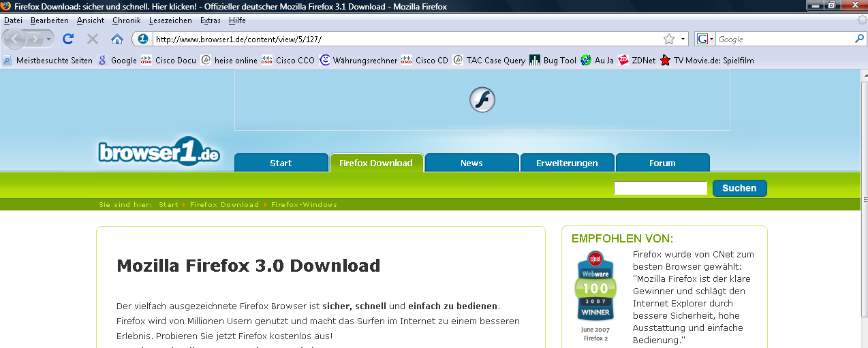The height and width of the screenshot is (348, 868).
Task: Click the CNet Webware 100 Winner badge
Action: [x=595, y=287]
